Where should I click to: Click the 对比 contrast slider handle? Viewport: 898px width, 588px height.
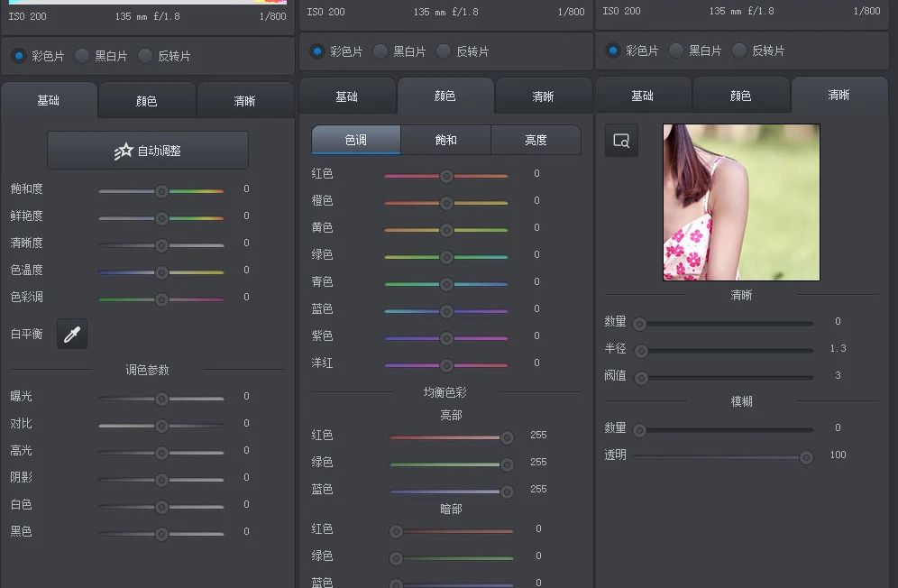point(161,426)
